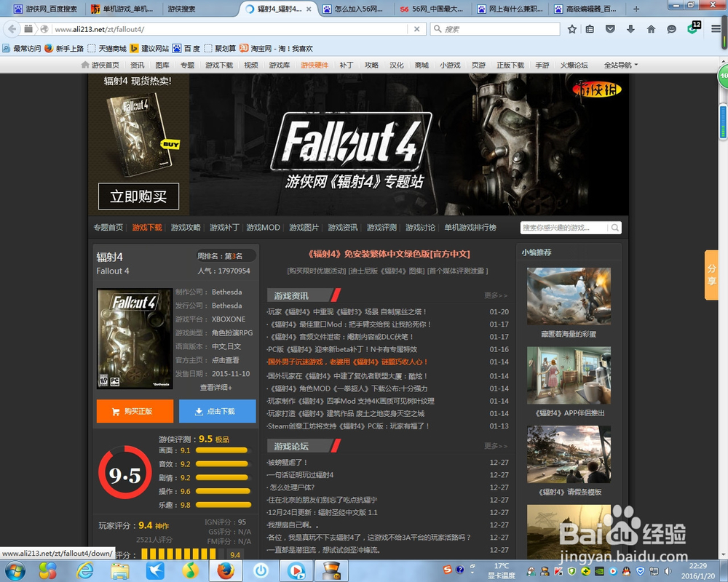Open the downloads arrow icon

(x=630, y=29)
